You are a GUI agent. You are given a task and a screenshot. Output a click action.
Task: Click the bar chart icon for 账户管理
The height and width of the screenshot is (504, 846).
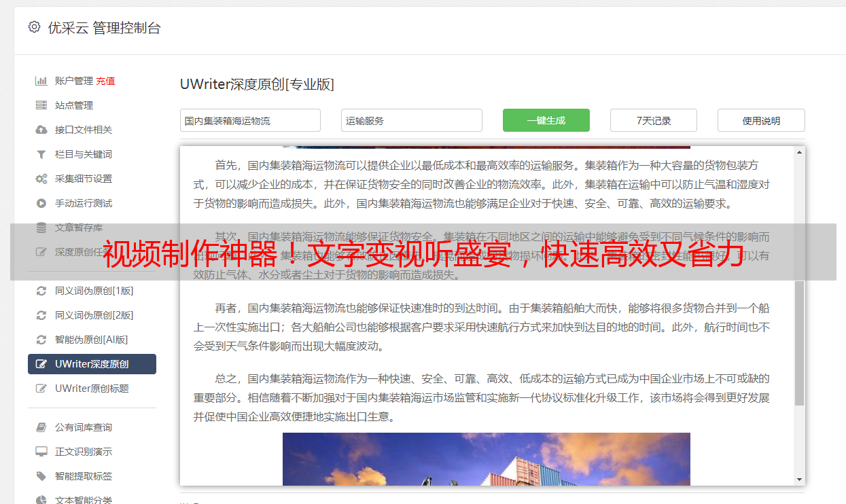(41, 81)
